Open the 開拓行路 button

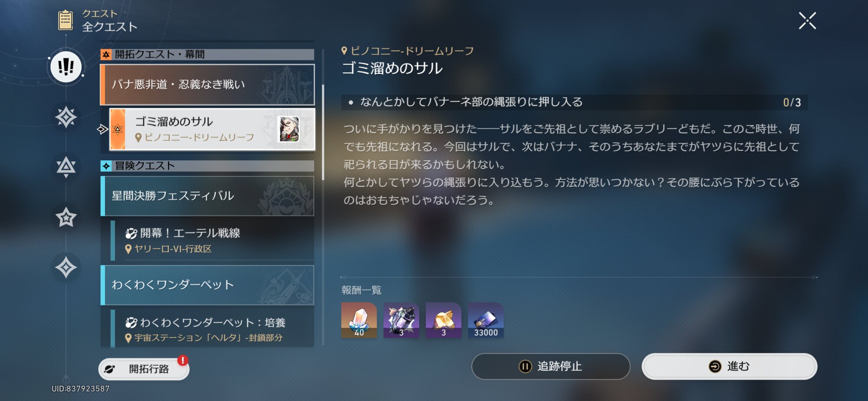[144, 369]
